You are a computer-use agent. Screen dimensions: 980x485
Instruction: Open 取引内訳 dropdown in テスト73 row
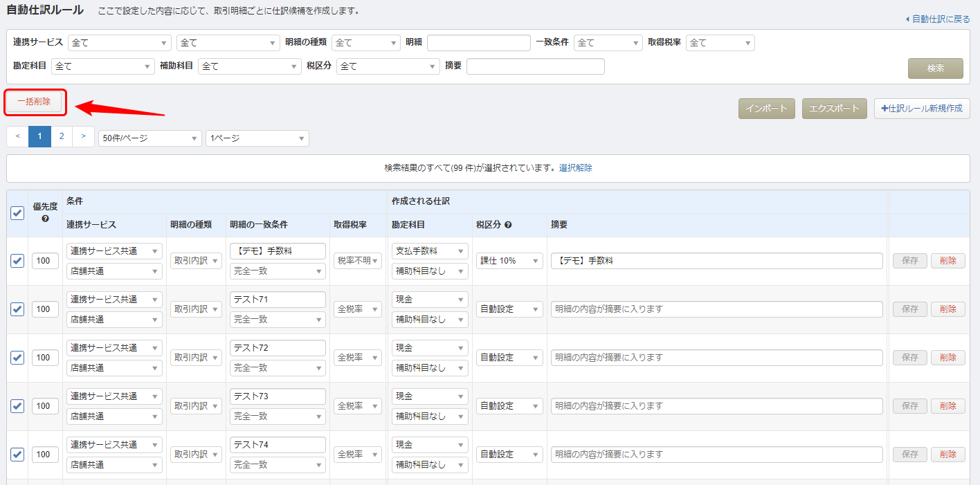(196, 406)
